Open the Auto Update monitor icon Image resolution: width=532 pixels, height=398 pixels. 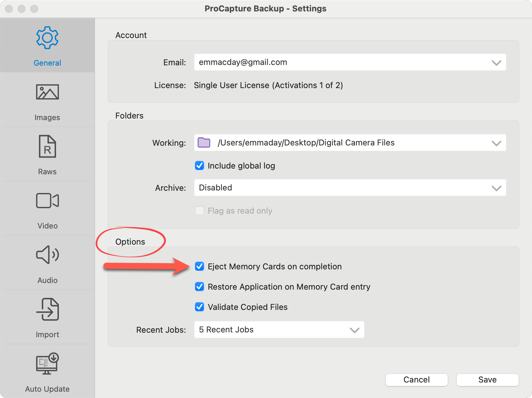[x=47, y=363]
